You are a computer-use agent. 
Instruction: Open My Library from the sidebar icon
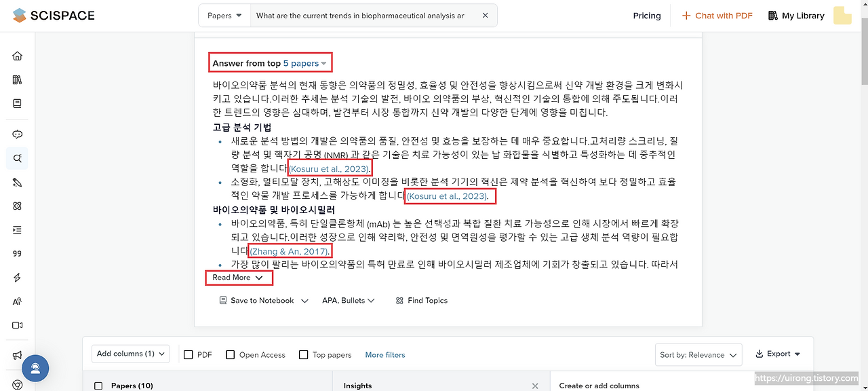coord(17,79)
